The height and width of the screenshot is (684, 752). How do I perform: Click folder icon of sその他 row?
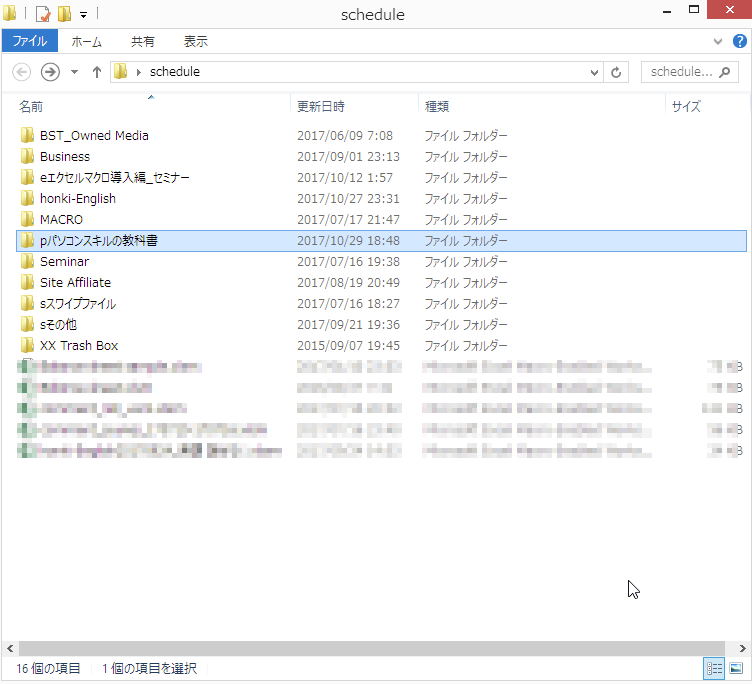click(27, 324)
